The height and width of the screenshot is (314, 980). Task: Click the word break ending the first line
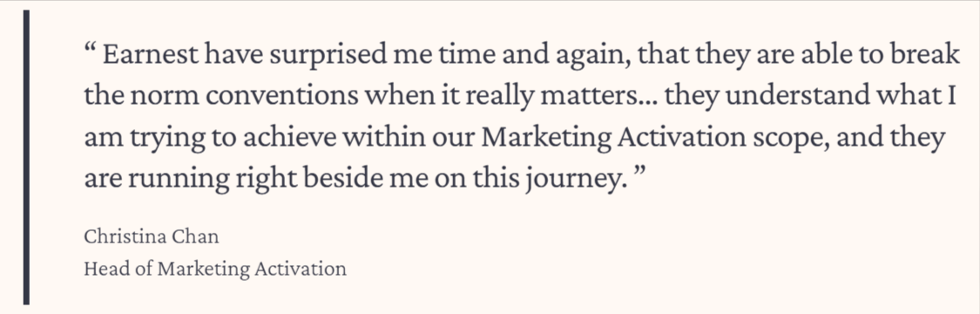[x=925, y=56]
